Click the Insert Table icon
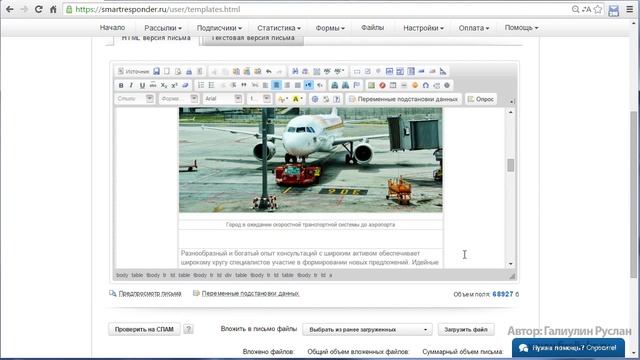The width and height of the screenshot is (640, 360). click(x=393, y=85)
